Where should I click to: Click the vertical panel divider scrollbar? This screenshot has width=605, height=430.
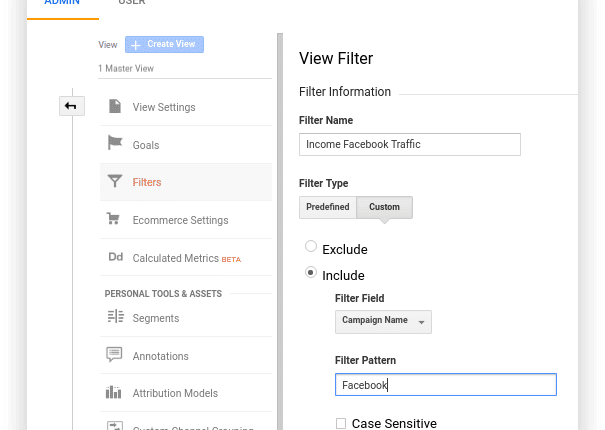tap(280, 232)
